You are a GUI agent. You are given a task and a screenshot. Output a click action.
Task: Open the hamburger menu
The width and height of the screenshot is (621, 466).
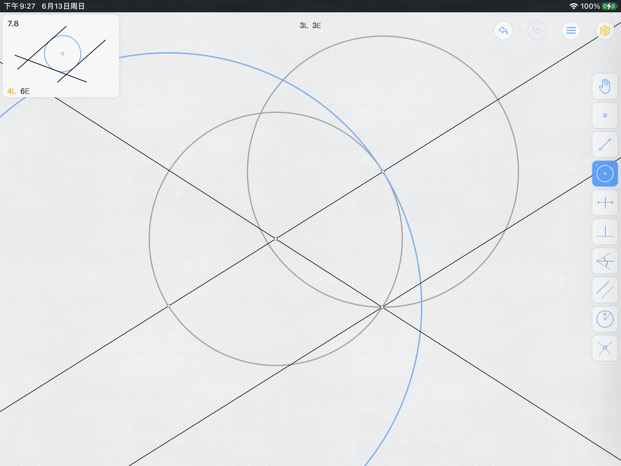pyautogui.click(x=571, y=30)
